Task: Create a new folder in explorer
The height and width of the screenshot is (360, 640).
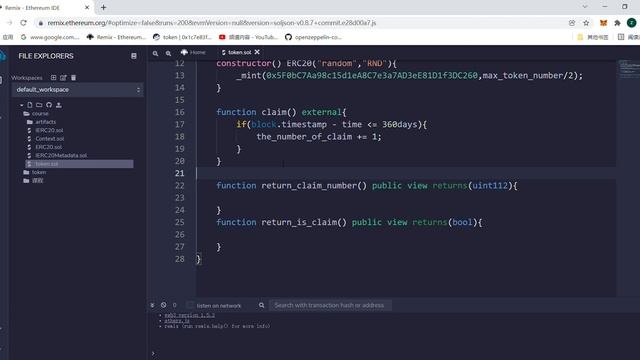Action: [39, 105]
